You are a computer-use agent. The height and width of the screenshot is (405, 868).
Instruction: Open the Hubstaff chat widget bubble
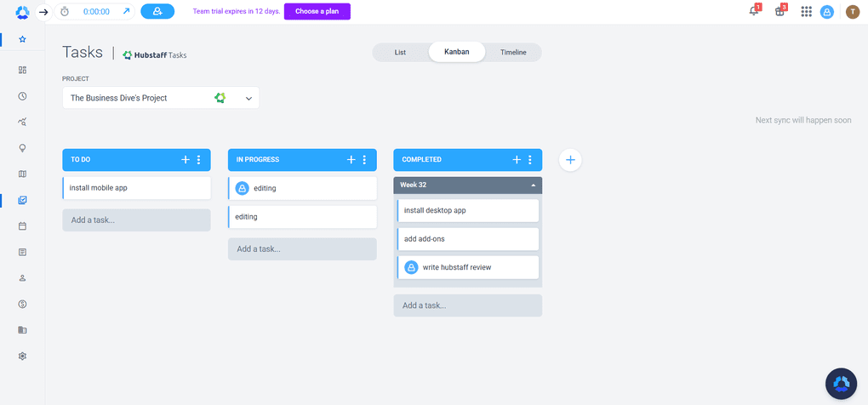click(841, 384)
